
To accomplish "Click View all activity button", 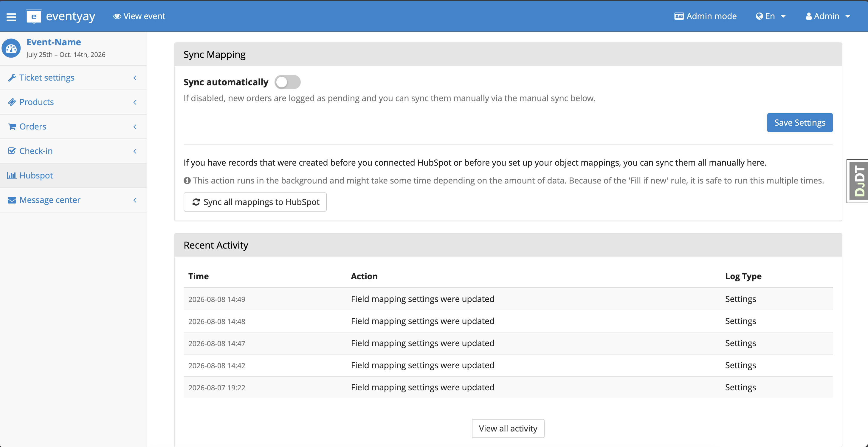I will (x=508, y=428).
